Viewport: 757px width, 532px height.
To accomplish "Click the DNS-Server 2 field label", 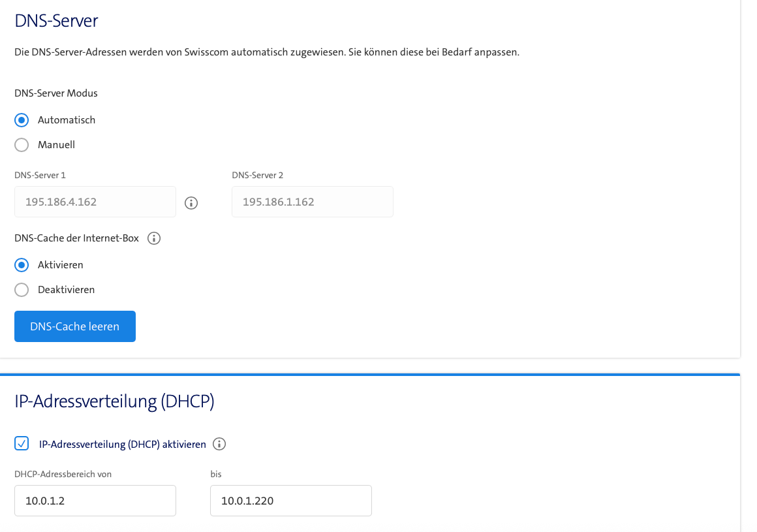I will tap(257, 175).
